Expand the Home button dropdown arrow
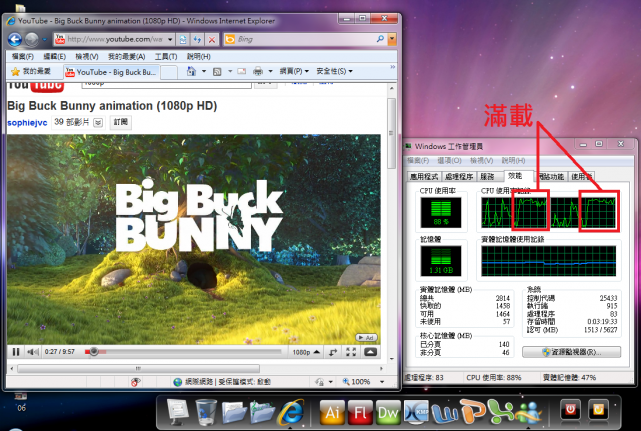641x431 pixels. [x=204, y=71]
